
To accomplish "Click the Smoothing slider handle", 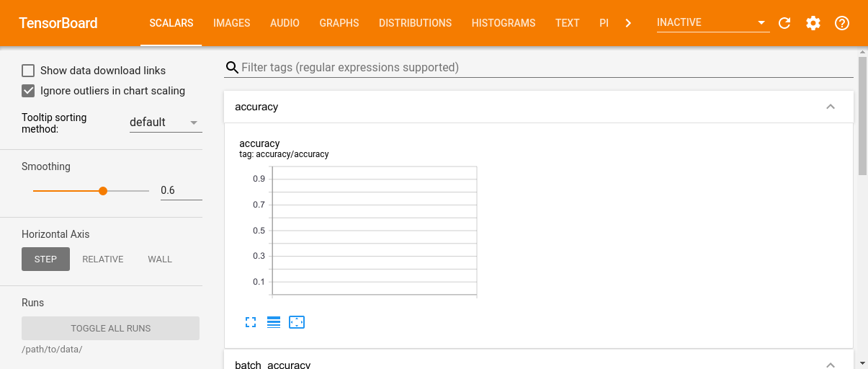I will (x=103, y=191).
